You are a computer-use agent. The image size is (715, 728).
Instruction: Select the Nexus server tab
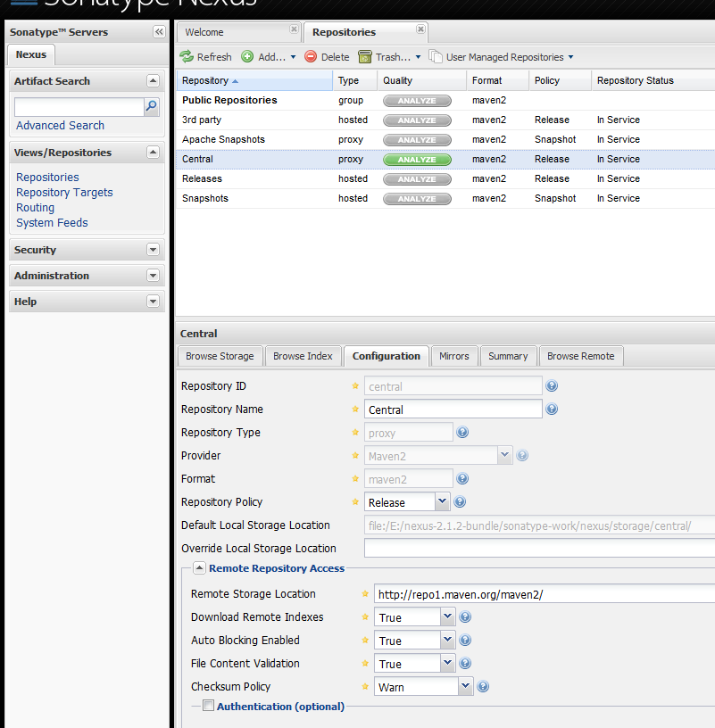click(x=31, y=54)
